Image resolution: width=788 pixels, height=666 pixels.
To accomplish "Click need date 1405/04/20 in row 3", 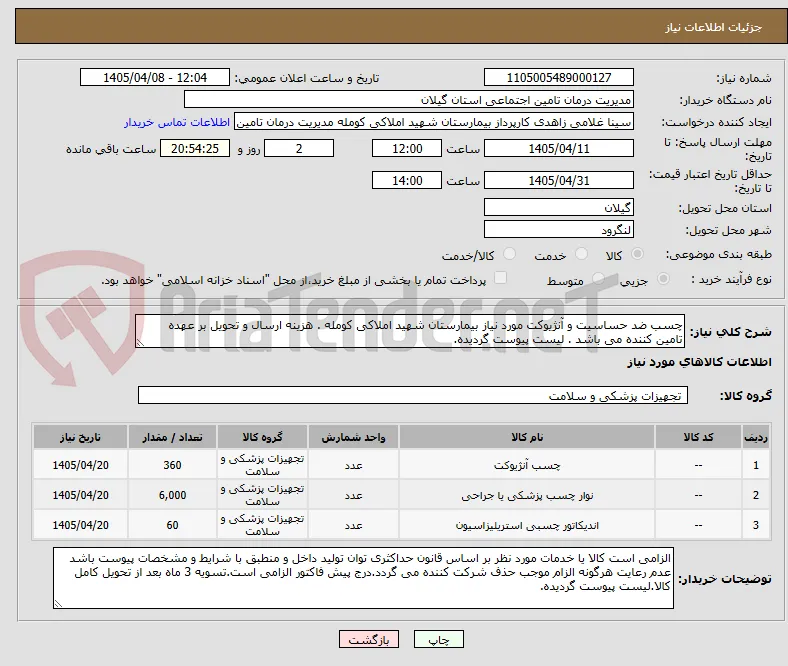I will (x=80, y=525).
